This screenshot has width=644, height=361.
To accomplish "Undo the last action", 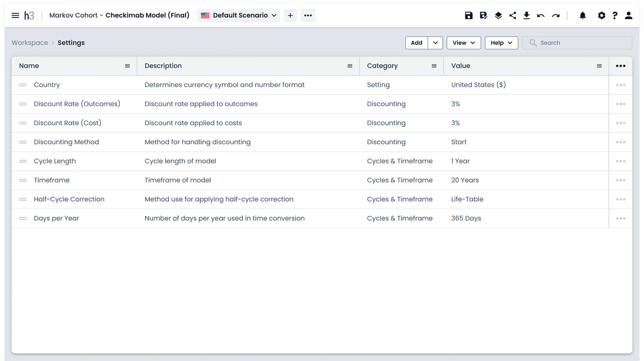I will (541, 16).
